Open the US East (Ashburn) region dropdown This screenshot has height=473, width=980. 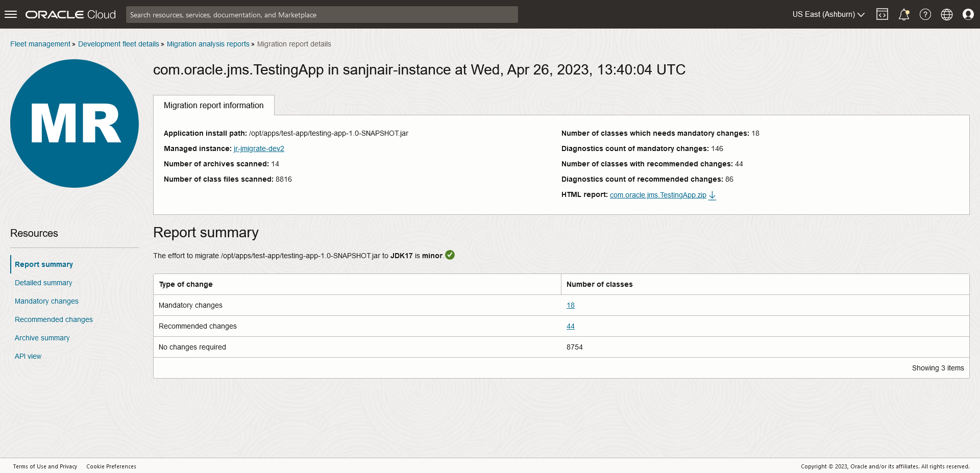[x=828, y=14]
